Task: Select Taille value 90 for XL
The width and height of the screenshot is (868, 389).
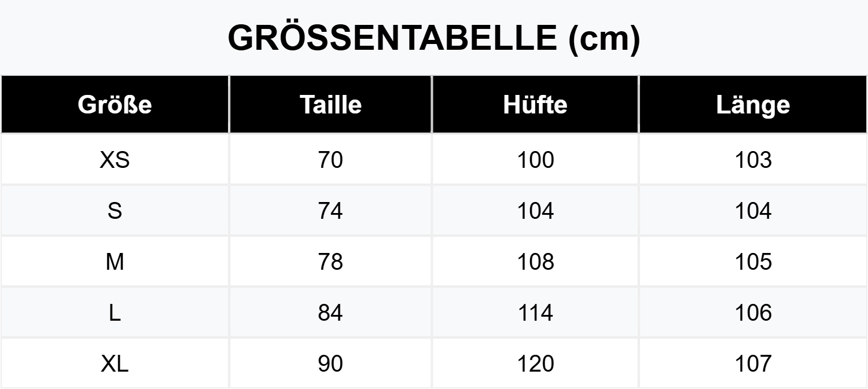Action: click(x=330, y=364)
